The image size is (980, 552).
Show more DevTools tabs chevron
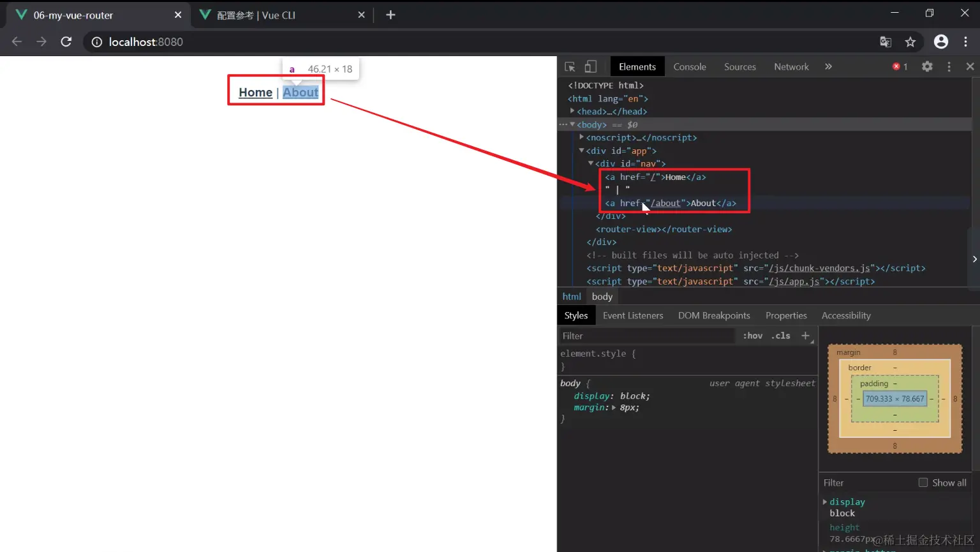828,66
